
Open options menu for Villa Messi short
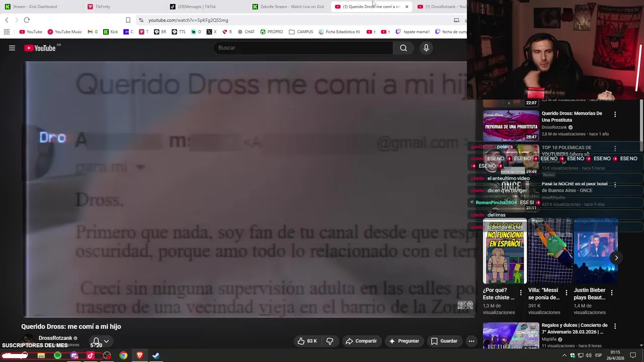pos(567,292)
